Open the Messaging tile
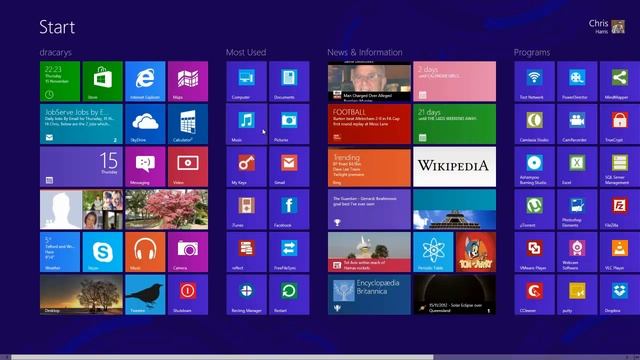640x360 pixels. coord(145,167)
